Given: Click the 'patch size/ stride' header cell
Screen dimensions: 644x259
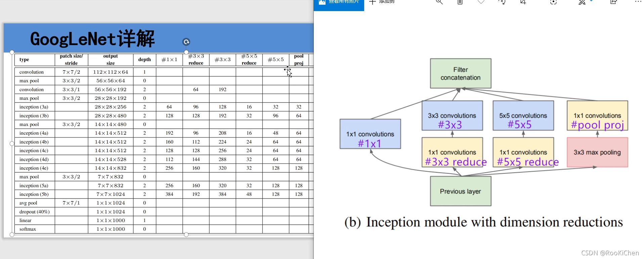Looking at the screenshot, I should tap(71, 59).
